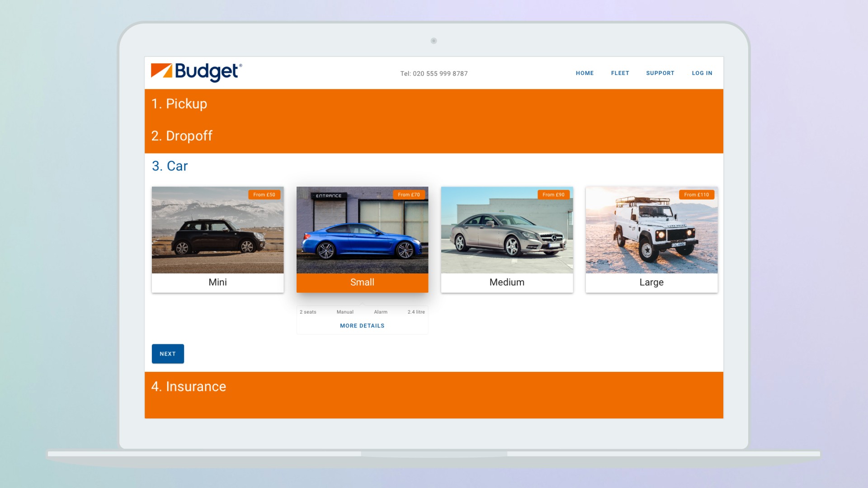Expand the 4. Insurance section

[189, 387]
